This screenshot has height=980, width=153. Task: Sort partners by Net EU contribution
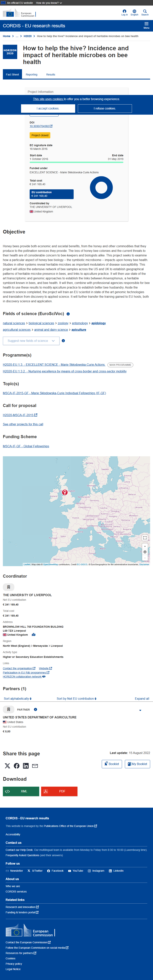(76, 699)
